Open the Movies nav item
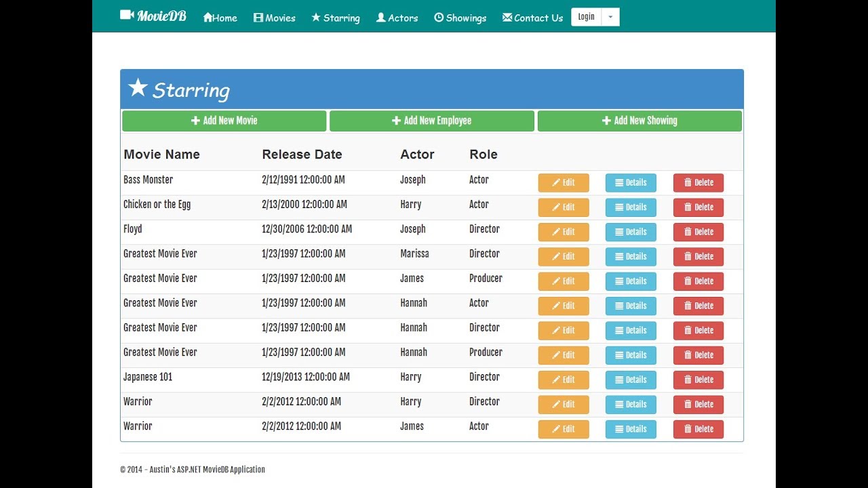Image resolution: width=868 pixels, height=488 pixels. (274, 18)
